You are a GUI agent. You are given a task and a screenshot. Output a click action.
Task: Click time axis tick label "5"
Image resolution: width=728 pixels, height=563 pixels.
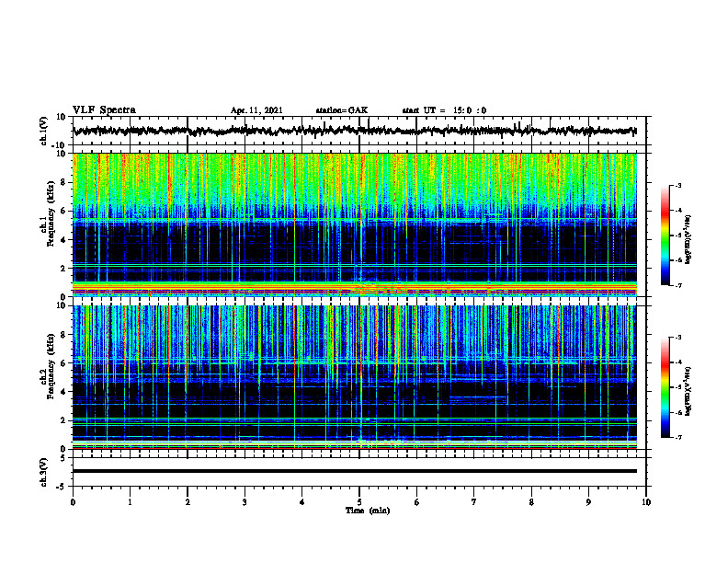coord(359,502)
